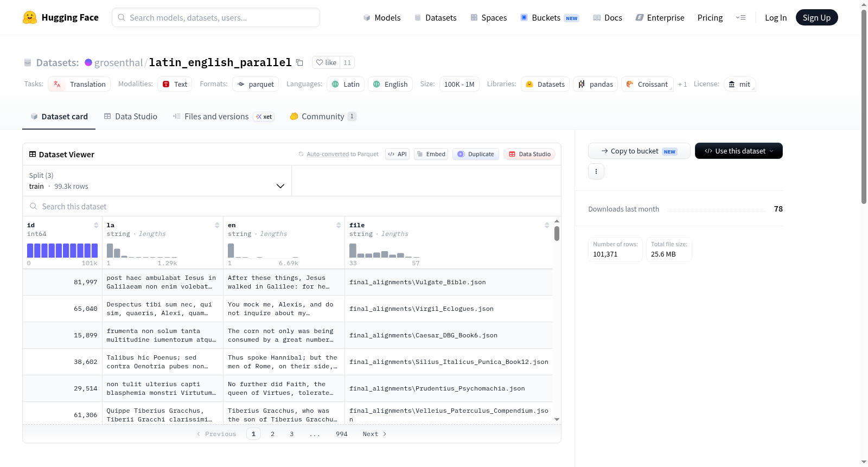Go to page 2 of rows

272,434
